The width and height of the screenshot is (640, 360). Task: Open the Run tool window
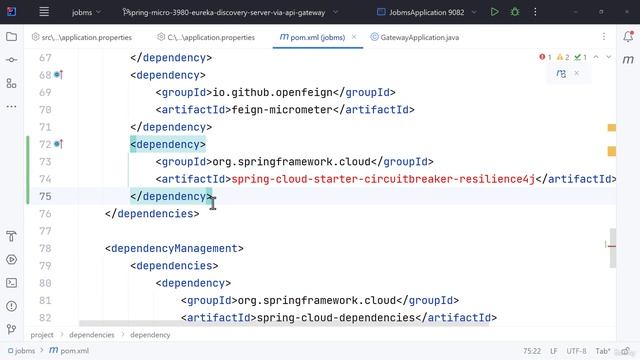tap(11, 260)
